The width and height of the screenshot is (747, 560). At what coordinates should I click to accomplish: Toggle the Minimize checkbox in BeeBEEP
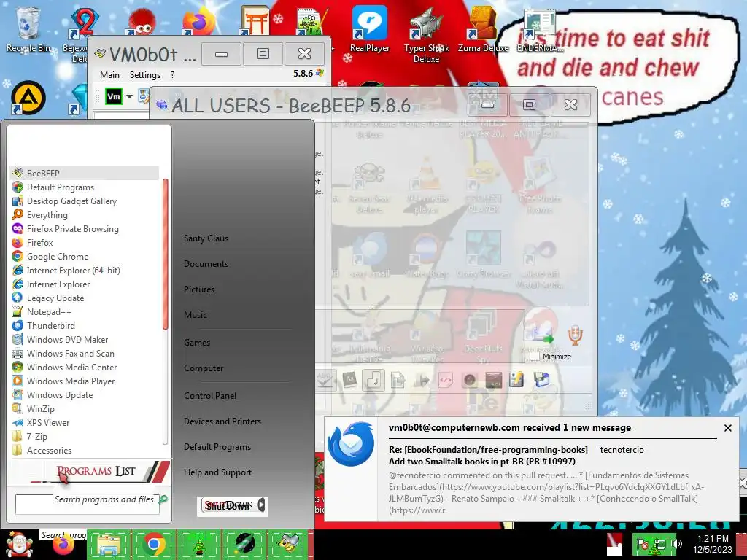535,356
